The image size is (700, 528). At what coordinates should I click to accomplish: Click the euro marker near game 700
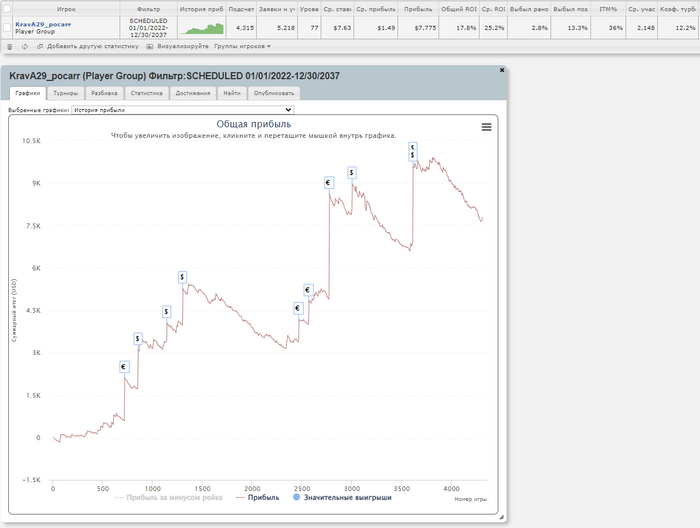point(124,367)
